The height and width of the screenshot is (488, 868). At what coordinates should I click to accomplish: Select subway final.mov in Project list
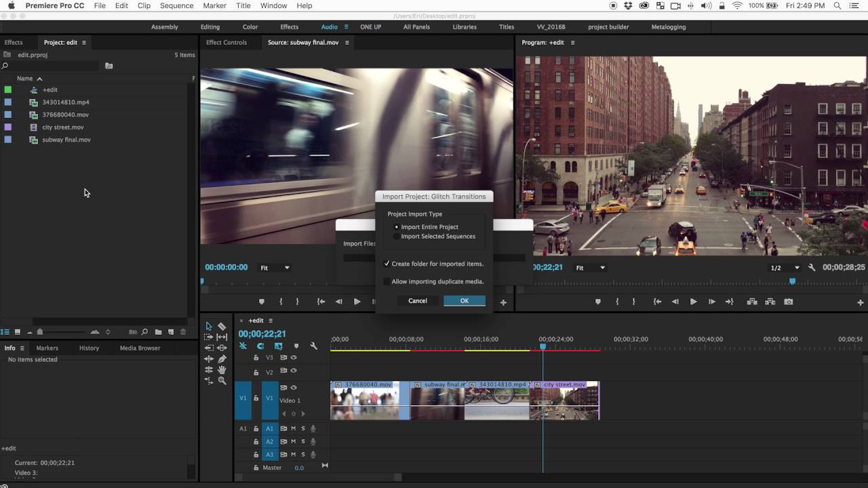(66, 140)
